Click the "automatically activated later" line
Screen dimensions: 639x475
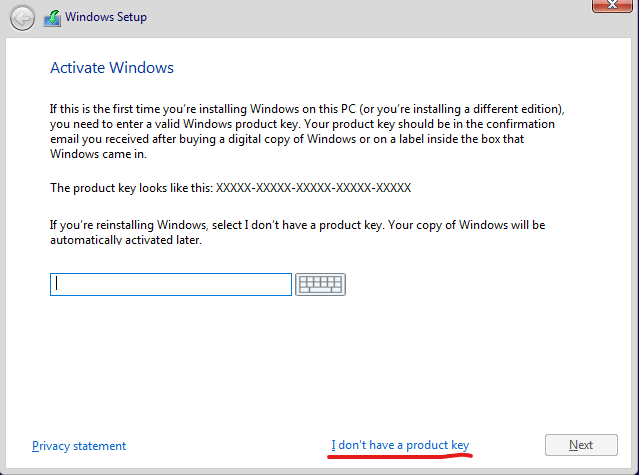coord(125,241)
